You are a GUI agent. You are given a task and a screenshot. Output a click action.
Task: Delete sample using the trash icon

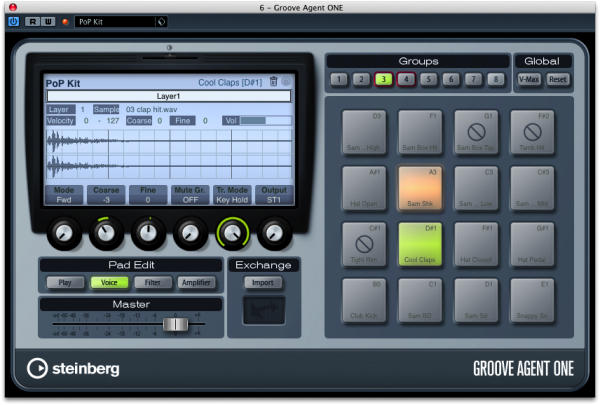[x=273, y=81]
